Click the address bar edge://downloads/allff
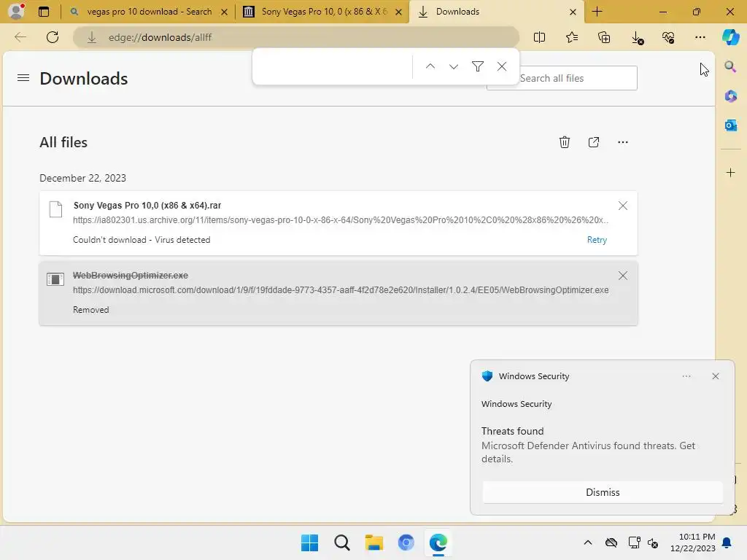 tap(296, 37)
